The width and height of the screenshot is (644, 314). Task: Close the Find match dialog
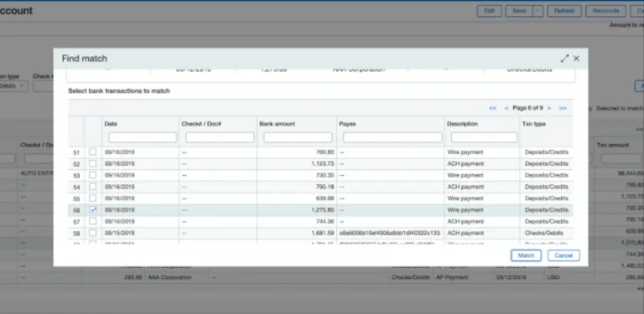[576, 59]
